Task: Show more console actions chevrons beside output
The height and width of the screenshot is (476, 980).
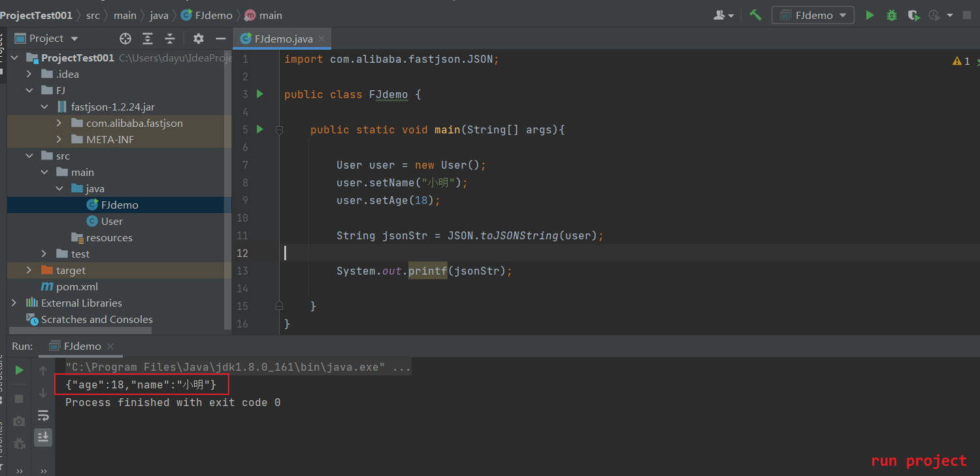Action: pyautogui.click(x=43, y=470)
